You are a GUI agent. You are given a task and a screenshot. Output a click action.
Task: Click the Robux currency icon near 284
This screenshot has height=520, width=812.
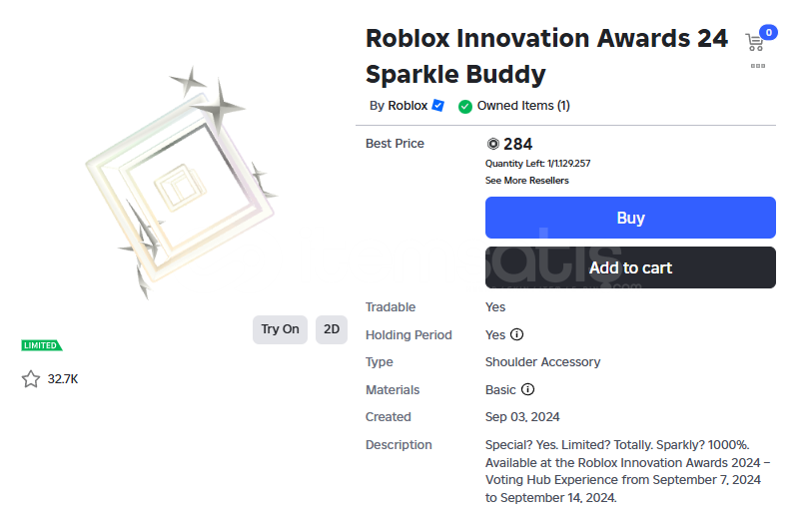coord(492,144)
